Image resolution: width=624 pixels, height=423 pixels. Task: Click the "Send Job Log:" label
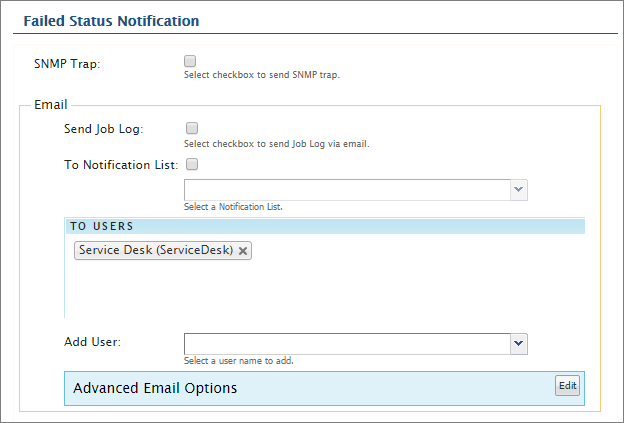pos(103,129)
